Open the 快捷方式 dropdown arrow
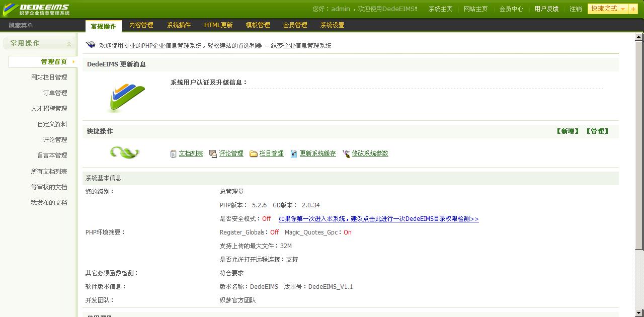Screen dimensions: 644x317 pyautogui.click(x=623, y=9)
